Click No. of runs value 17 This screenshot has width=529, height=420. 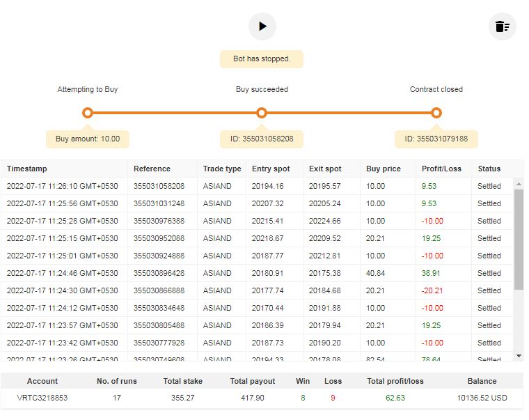click(117, 398)
